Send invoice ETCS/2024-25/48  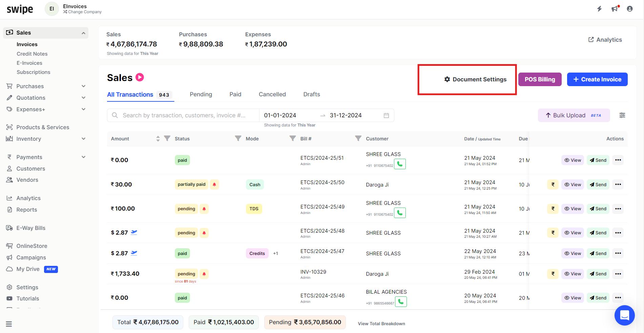[598, 233]
